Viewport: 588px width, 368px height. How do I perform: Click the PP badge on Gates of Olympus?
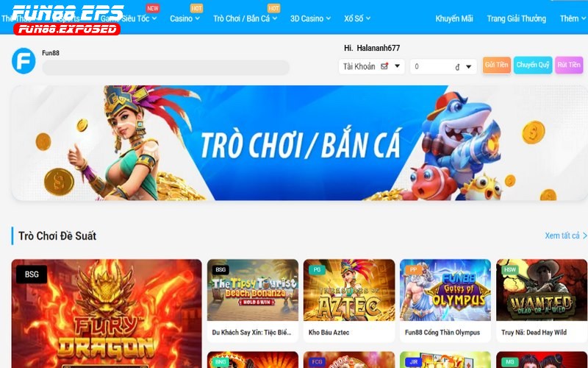[413, 269]
